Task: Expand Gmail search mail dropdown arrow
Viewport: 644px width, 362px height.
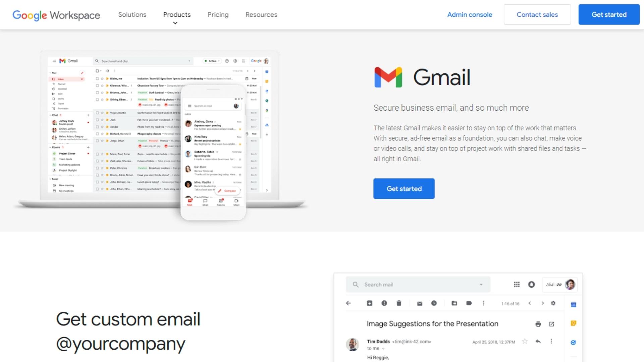Action: [481, 284]
